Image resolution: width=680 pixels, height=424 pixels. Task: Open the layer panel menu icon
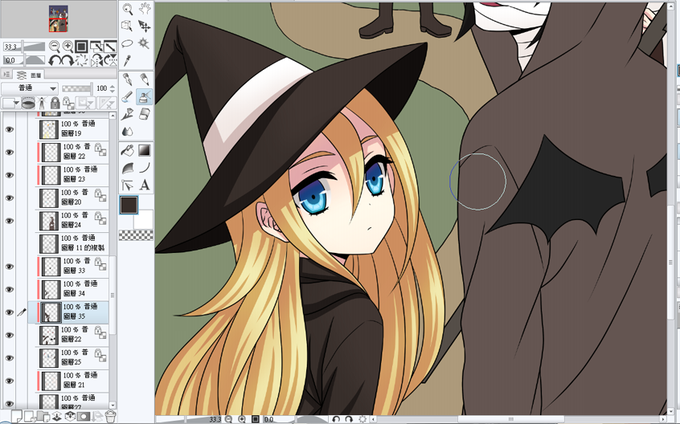(x=7, y=74)
